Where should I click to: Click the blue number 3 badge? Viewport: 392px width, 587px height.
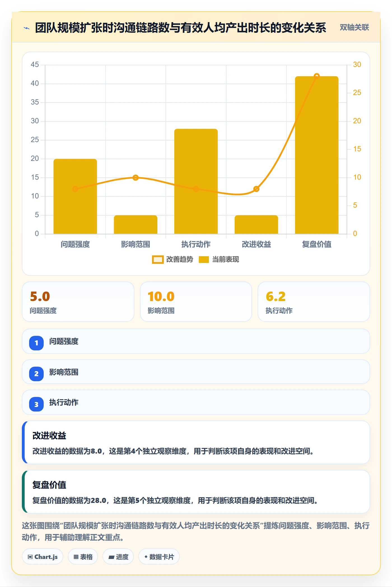point(36,405)
